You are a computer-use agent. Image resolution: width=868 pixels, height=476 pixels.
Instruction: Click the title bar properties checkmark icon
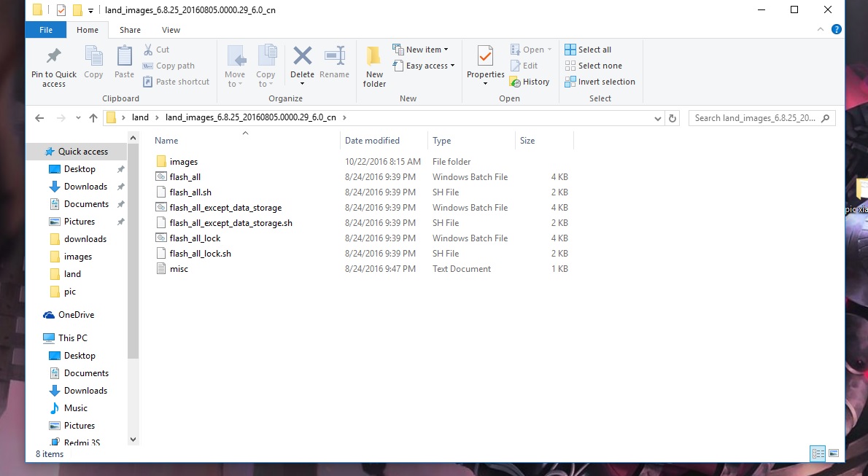point(61,10)
